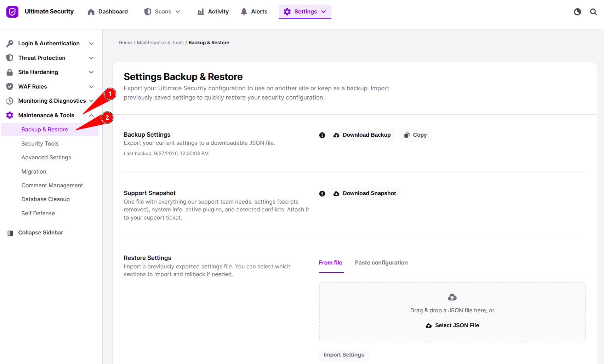The width and height of the screenshot is (604, 364).
Task: Open Database Cleanup in the sidebar
Action: (46, 199)
